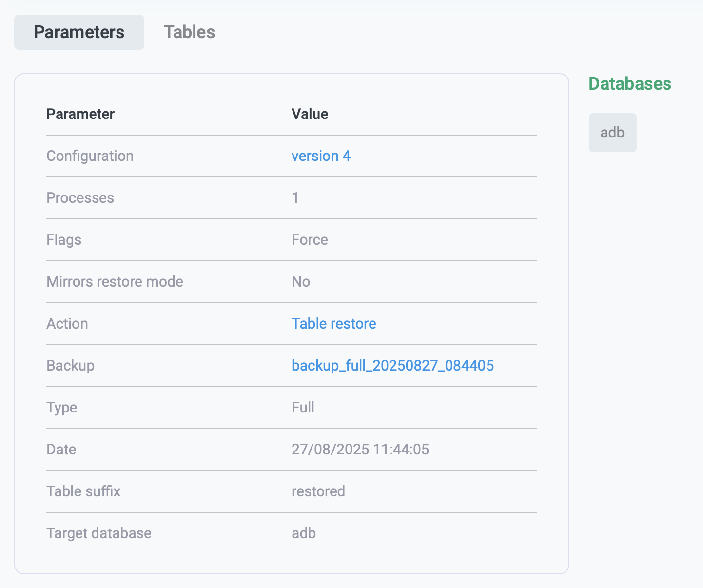Select the Type parameter row
The width and height of the screenshot is (703, 588).
coord(61,407)
